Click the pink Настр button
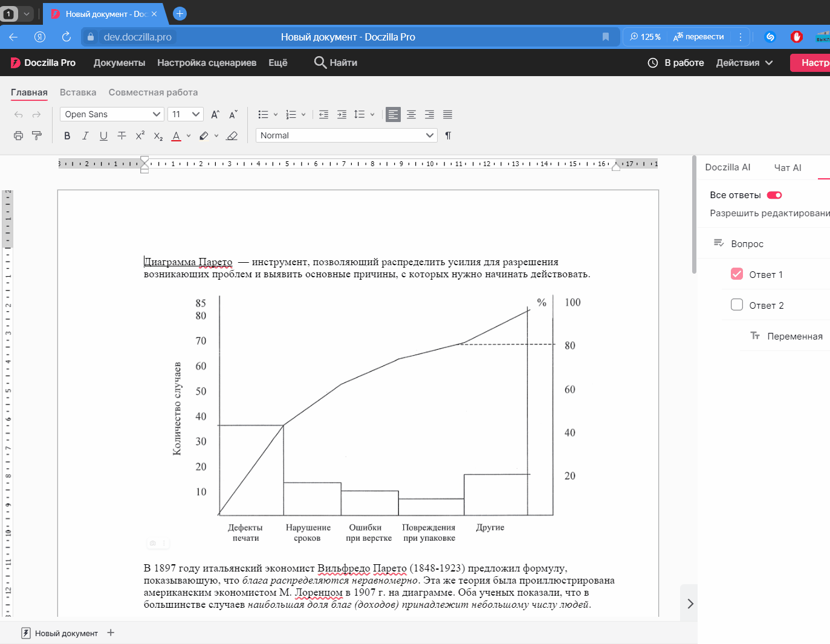 point(810,63)
